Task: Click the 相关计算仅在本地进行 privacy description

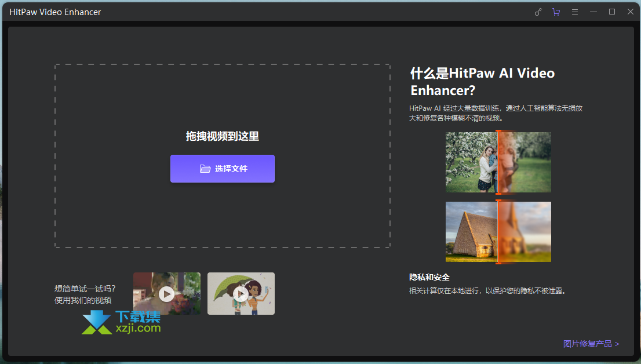Action: pyautogui.click(x=487, y=291)
